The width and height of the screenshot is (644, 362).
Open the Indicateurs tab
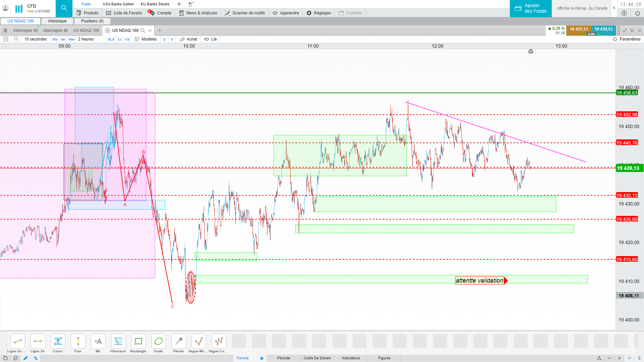coord(351,358)
